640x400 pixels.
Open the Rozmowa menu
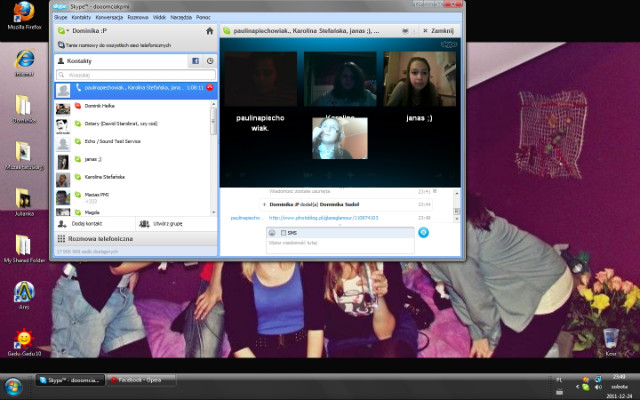(138, 18)
